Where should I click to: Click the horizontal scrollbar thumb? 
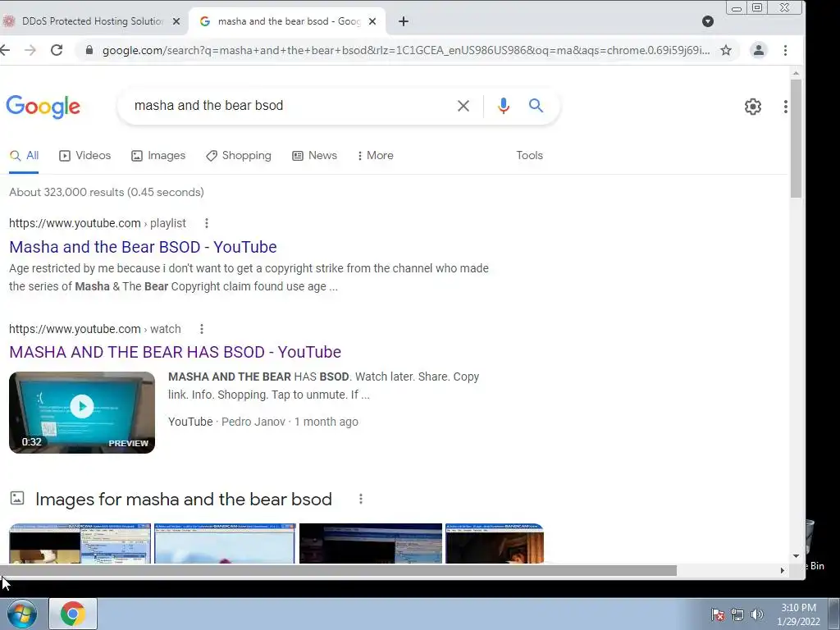pyautogui.click(x=338, y=571)
